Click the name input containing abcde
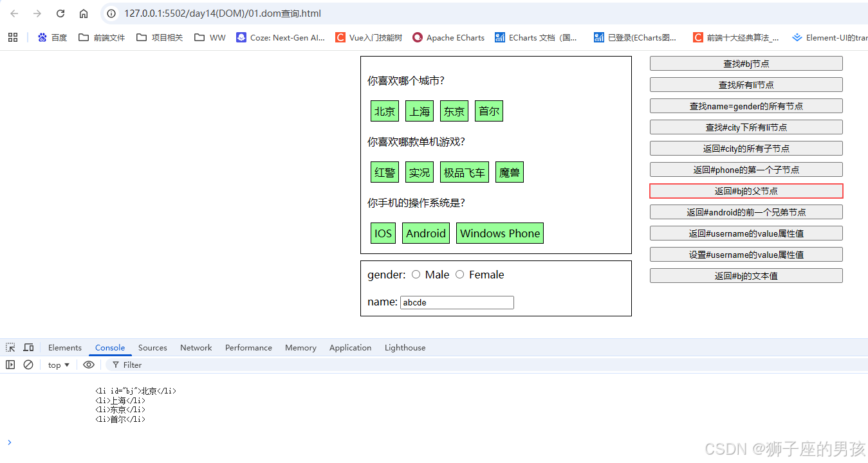The image size is (868, 463). (457, 302)
